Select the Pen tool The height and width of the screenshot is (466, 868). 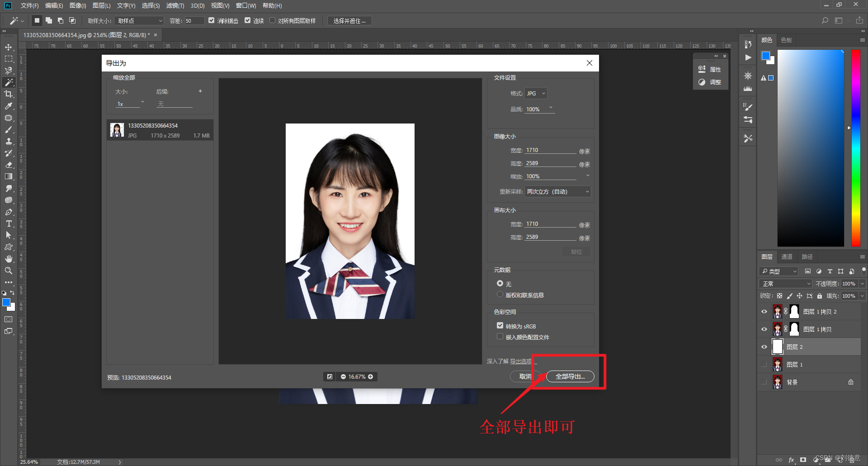(9, 212)
